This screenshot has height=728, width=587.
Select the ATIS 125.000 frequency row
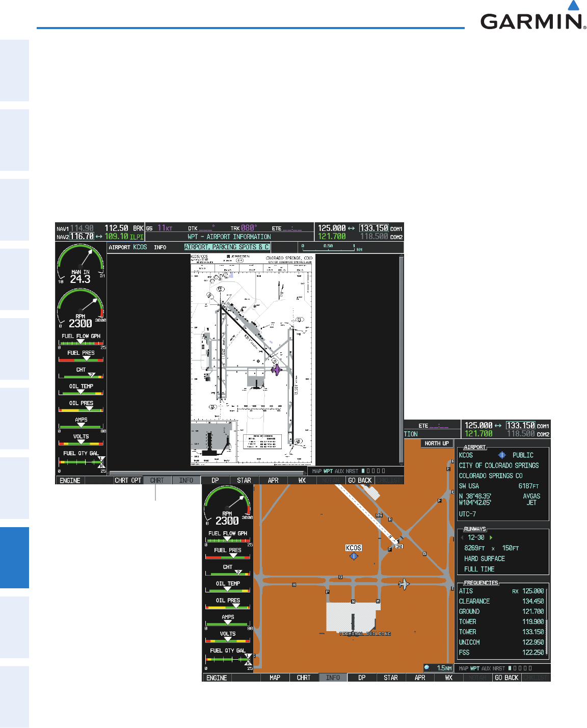coord(501,591)
